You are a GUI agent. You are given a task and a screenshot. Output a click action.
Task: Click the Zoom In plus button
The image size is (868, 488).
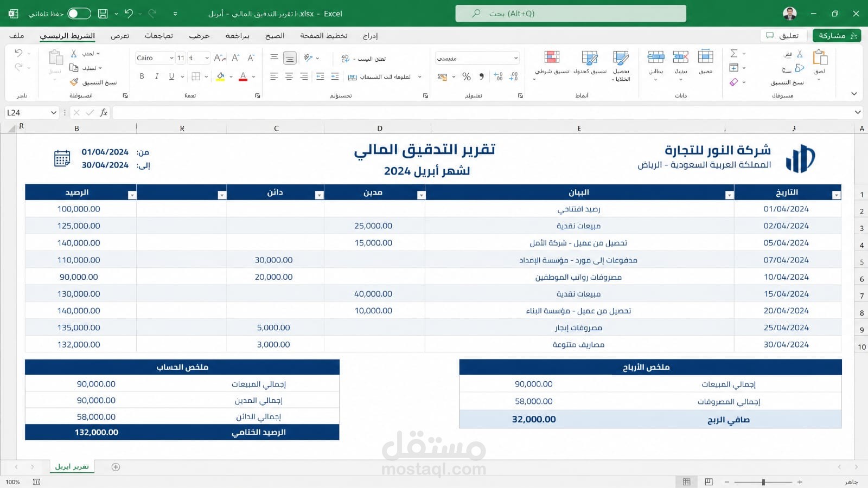(x=800, y=482)
